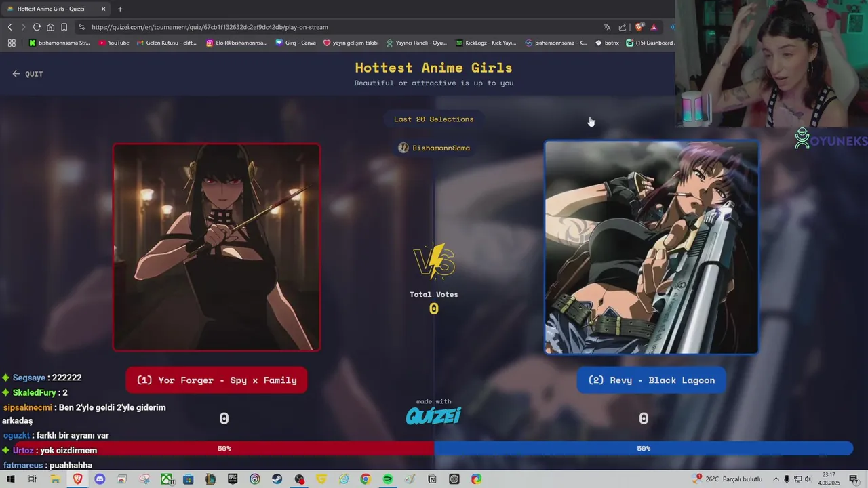Click the Quizei logo at bottom center
Viewport: 868px width, 488px height.
[434, 415]
